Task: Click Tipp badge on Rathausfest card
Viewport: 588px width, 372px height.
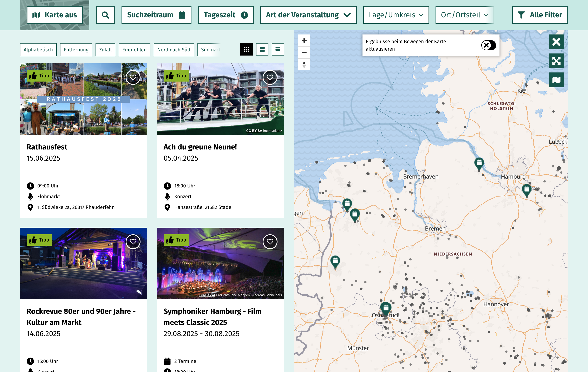Action: (x=39, y=76)
